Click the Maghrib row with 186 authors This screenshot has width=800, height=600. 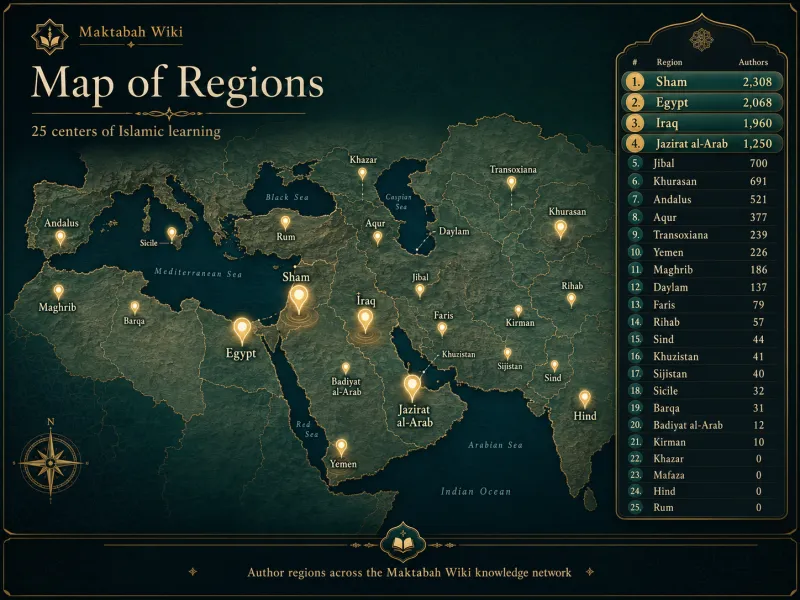[702, 269]
